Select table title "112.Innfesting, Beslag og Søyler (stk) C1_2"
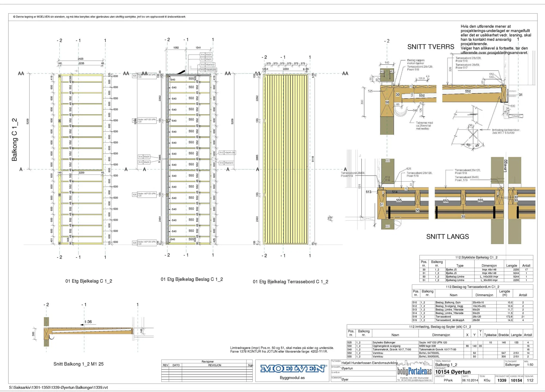545x392 pixels. [x=440, y=327]
